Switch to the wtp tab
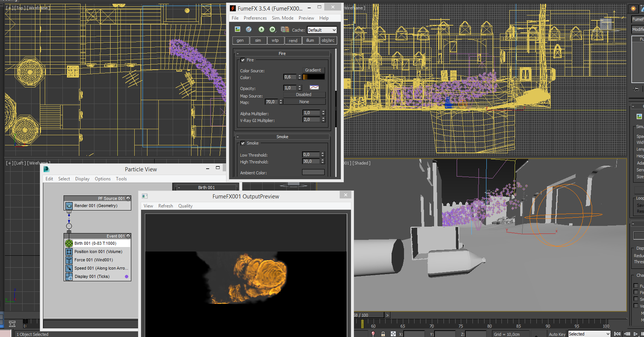 coord(275,41)
